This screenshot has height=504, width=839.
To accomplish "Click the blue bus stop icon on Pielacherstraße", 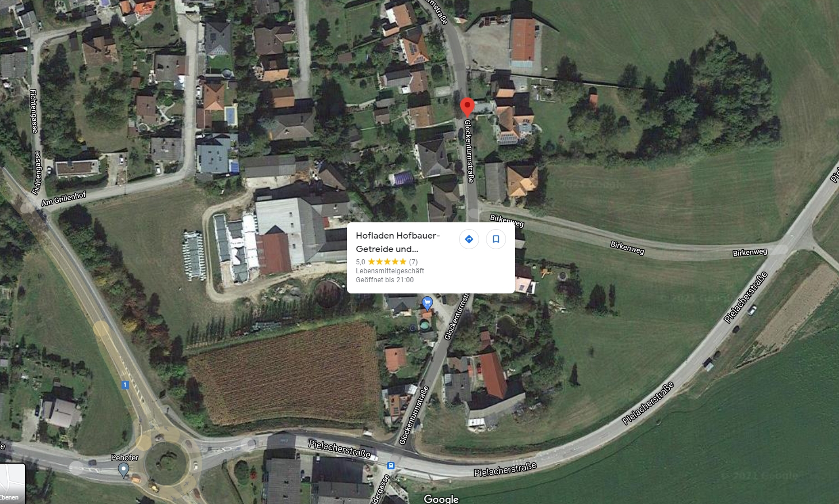I will point(391,466).
